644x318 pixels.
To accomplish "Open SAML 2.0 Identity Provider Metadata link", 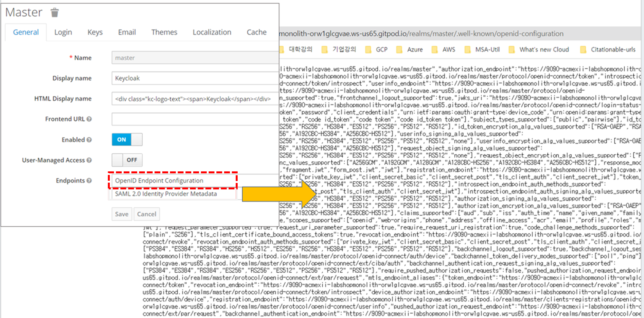I will coord(166,194).
